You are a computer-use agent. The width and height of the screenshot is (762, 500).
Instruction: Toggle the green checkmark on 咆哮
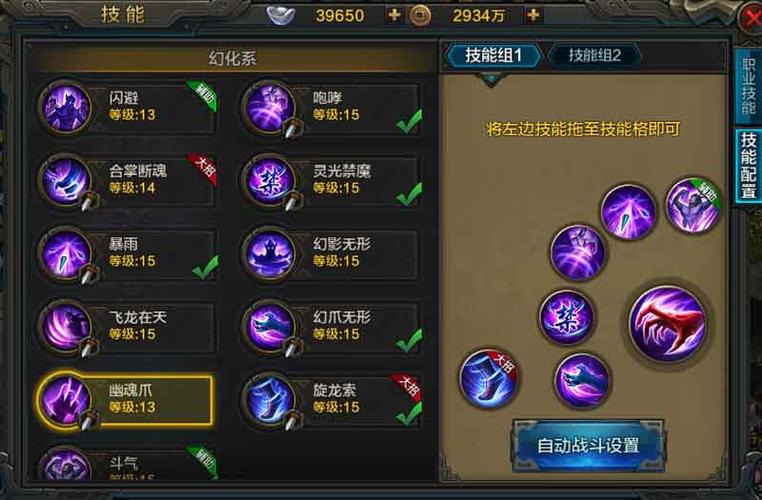pos(409,121)
